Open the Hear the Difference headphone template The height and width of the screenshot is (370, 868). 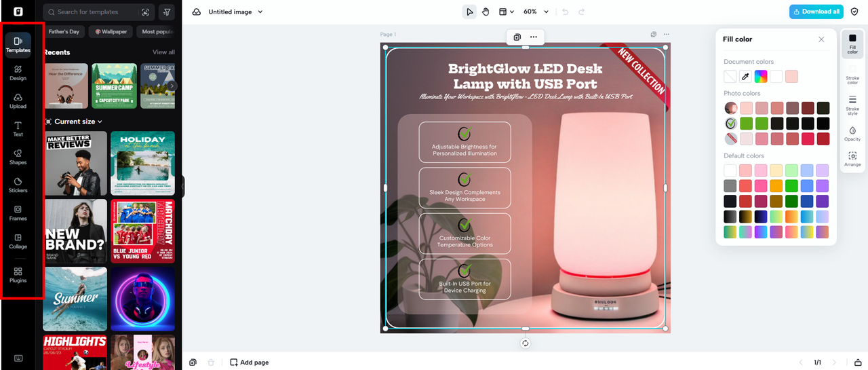point(65,86)
